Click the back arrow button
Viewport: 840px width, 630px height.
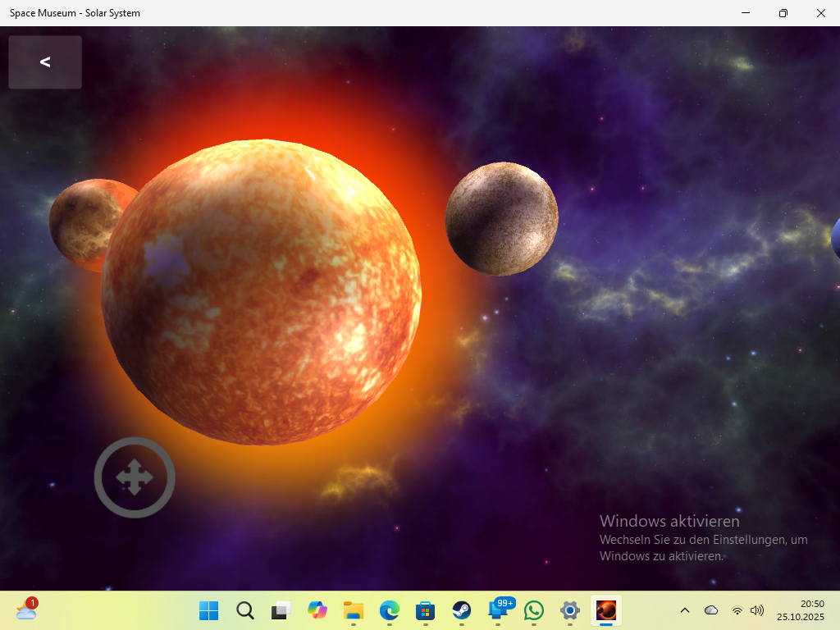tap(45, 62)
